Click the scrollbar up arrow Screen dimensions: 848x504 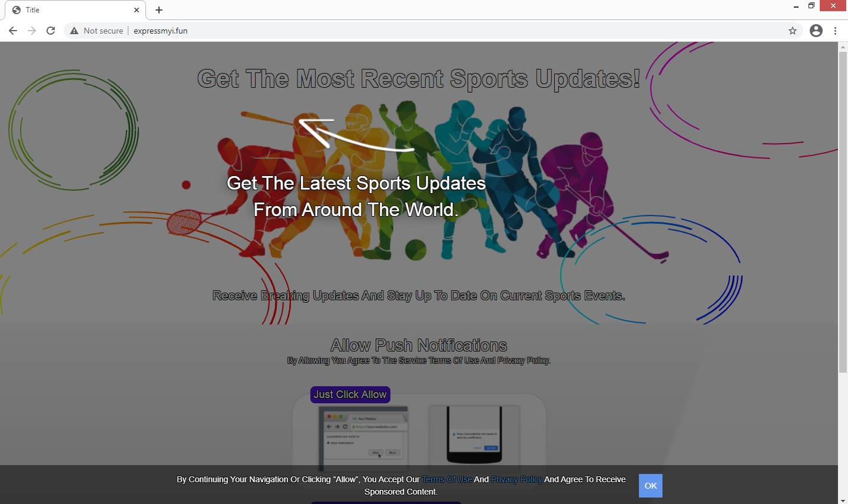point(843,47)
